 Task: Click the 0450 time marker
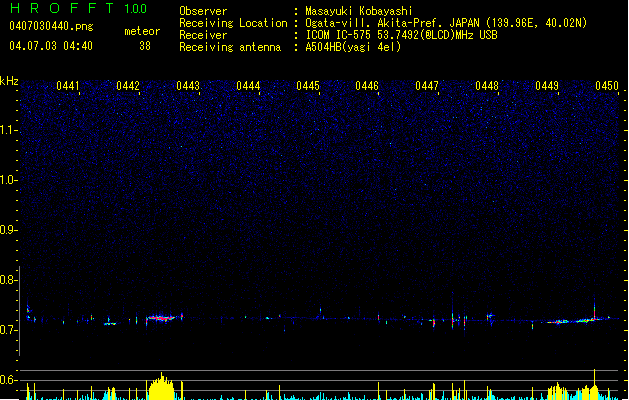(x=607, y=86)
